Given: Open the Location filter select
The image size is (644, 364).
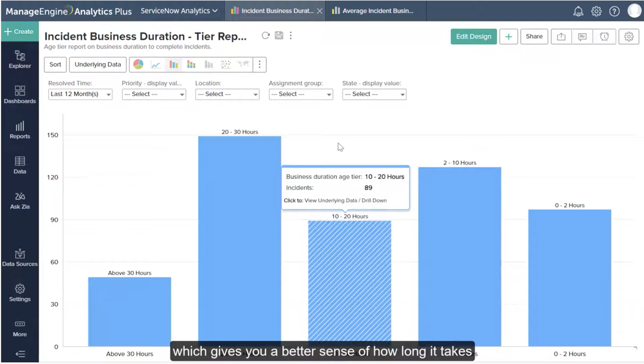Looking at the screenshot, I should click(x=227, y=94).
